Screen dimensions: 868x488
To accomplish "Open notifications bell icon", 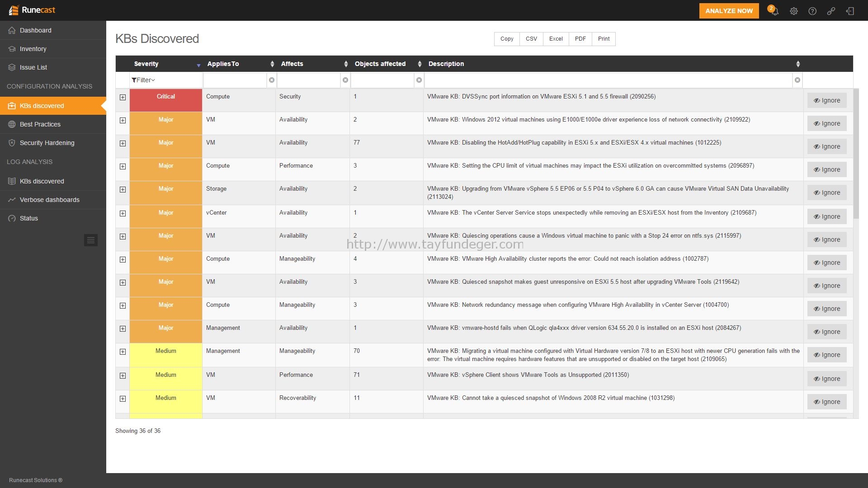I will click(774, 11).
